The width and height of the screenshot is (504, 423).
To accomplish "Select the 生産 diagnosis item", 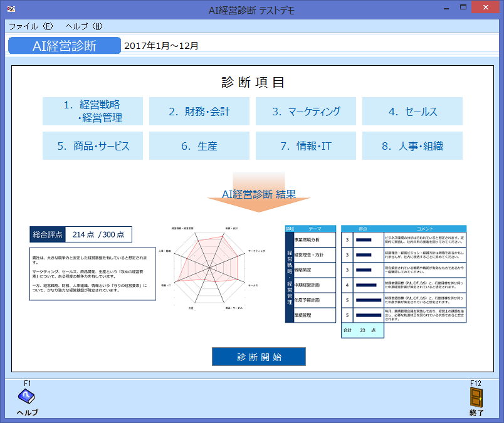I will tap(199, 145).
